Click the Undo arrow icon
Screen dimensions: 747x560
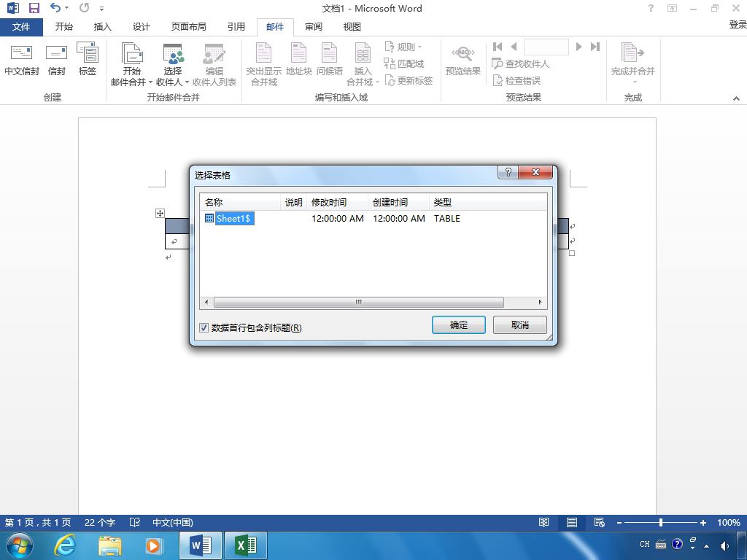[55, 8]
